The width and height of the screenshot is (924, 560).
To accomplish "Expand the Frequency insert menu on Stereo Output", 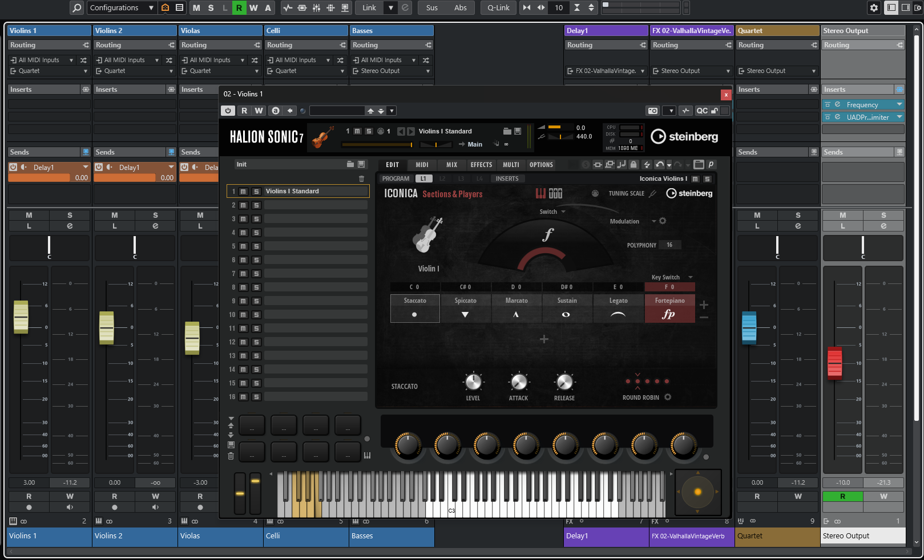I will [x=899, y=104].
